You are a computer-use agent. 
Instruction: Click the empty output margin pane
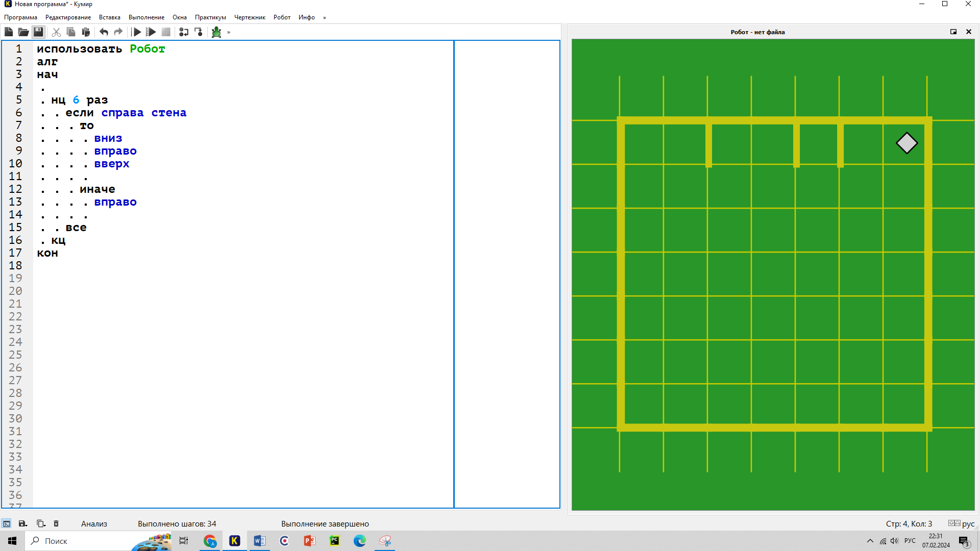click(507, 274)
